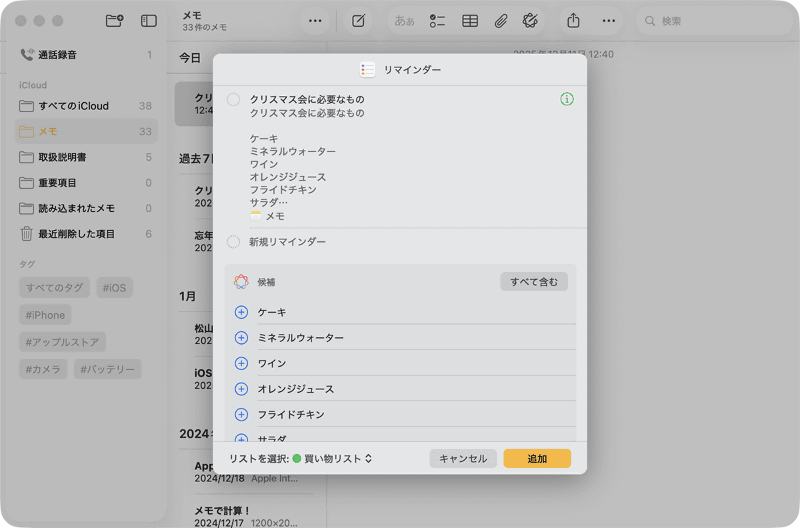Click the 検索 search field
The height and width of the screenshot is (528, 800).
point(714,21)
